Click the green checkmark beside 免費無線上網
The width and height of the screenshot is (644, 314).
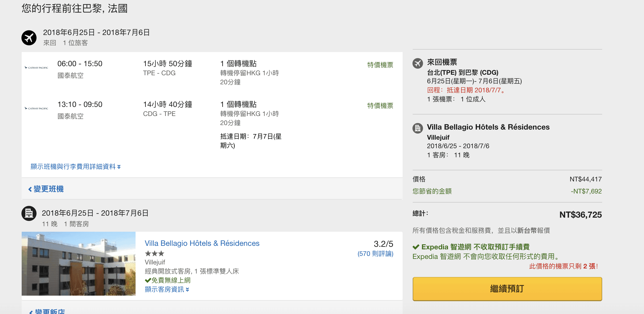[148, 280]
